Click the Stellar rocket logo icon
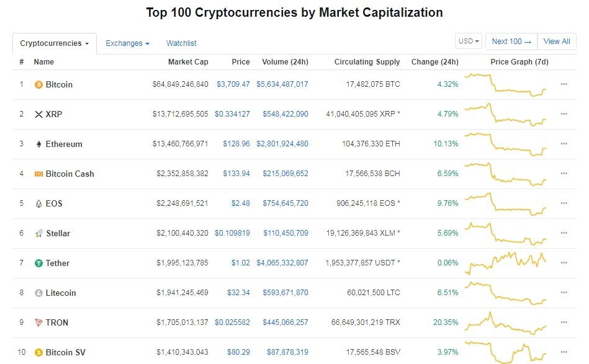The width and height of the screenshot is (589, 364). tap(38, 233)
